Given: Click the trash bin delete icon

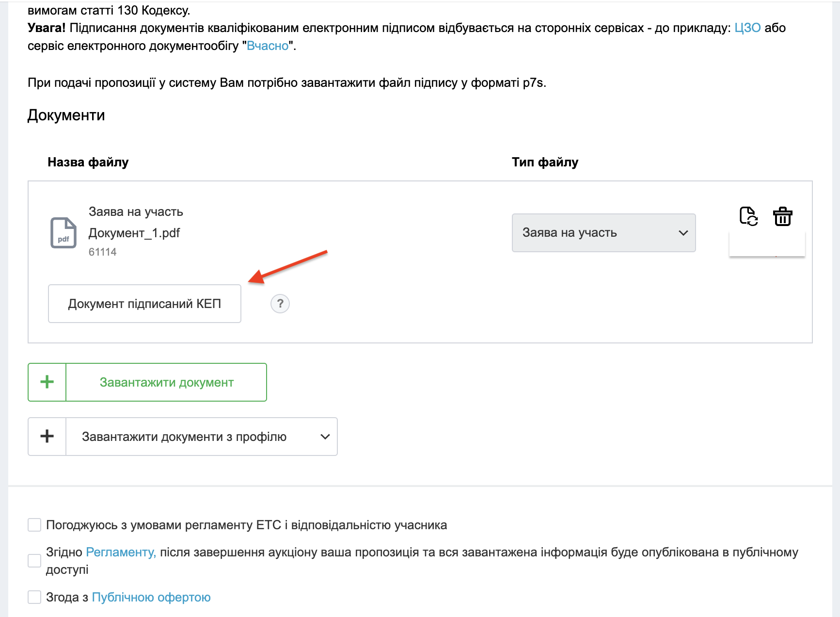Looking at the screenshot, I should pyautogui.click(x=782, y=216).
